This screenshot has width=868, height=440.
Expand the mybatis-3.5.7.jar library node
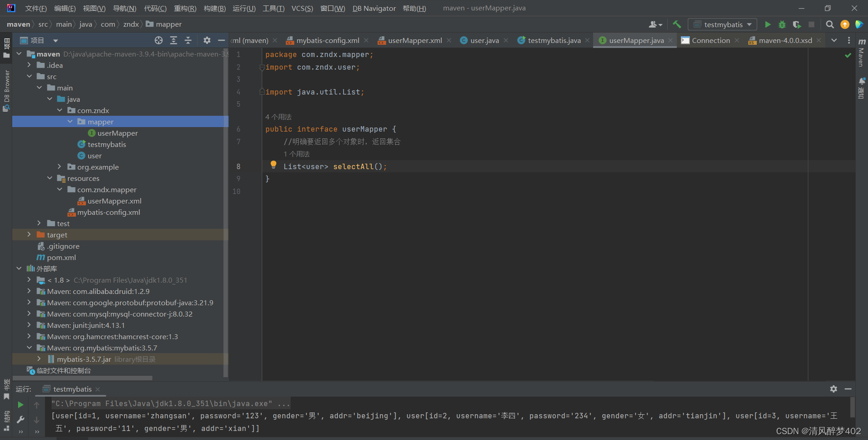[x=39, y=359]
